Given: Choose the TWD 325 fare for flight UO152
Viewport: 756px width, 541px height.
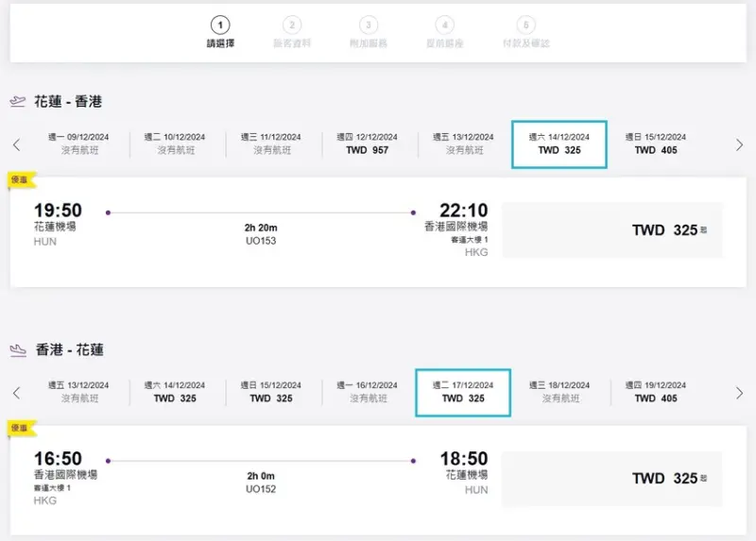Looking at the screenshot, I should [612, 479].
